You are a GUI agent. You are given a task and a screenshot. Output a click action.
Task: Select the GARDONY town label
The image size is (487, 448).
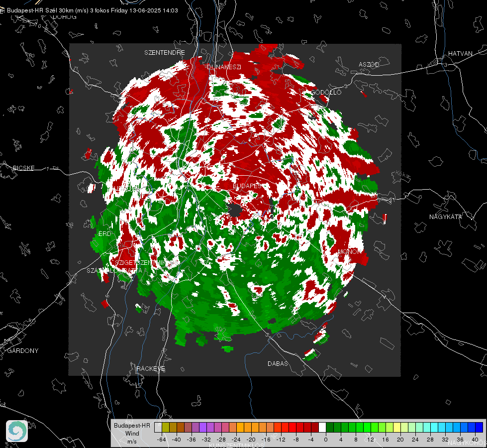pyautogui.click(x=23, y=351)
